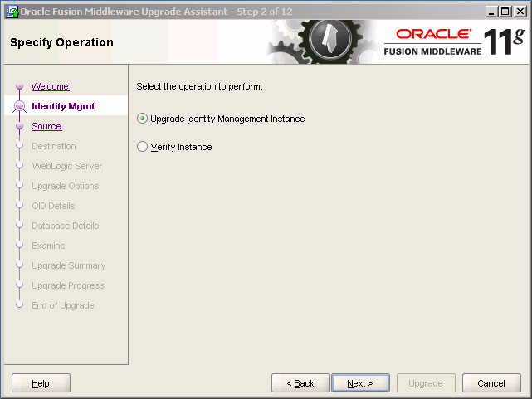Click the Examine step label
532x399 pixels.
point(48,246)
